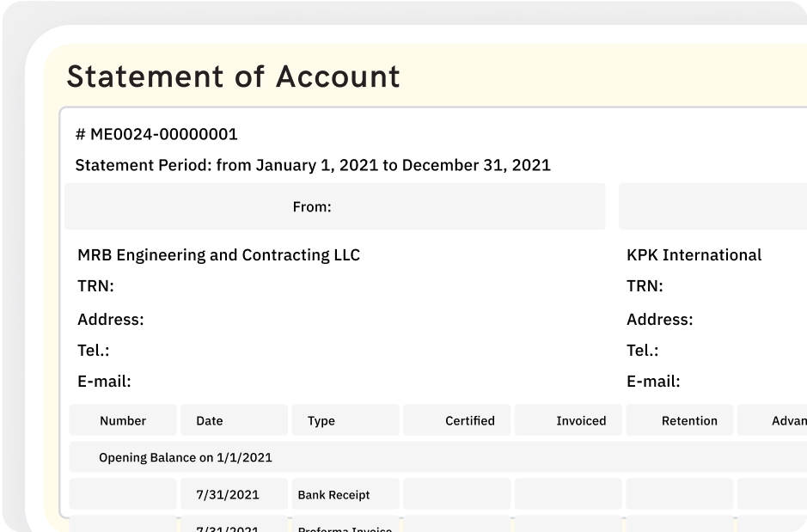Select the Statement of Account title

233,76
